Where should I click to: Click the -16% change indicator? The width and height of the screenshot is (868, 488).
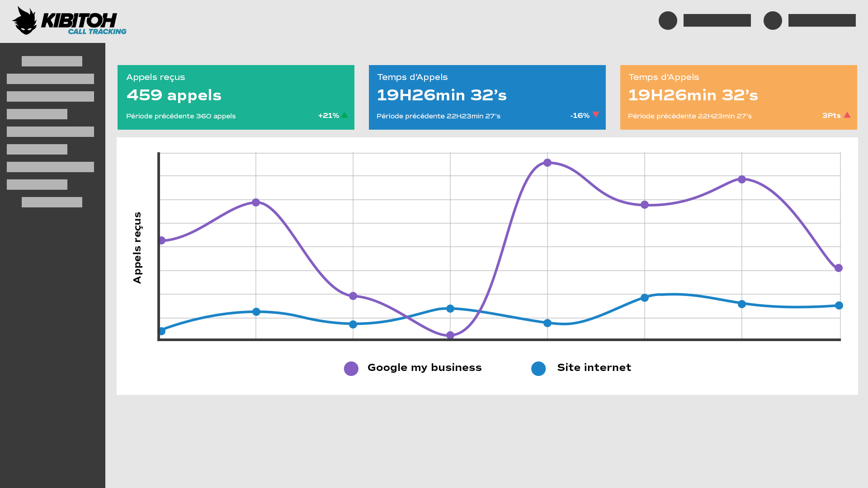[580, 116]
